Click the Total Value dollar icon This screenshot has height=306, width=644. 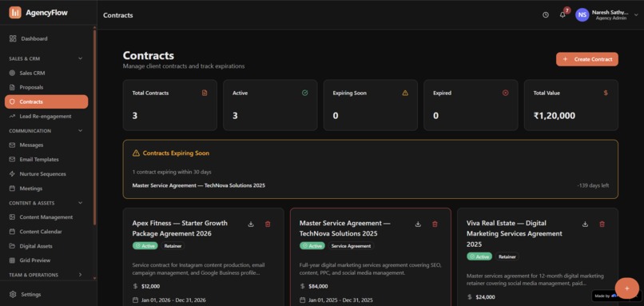point(606,93)
